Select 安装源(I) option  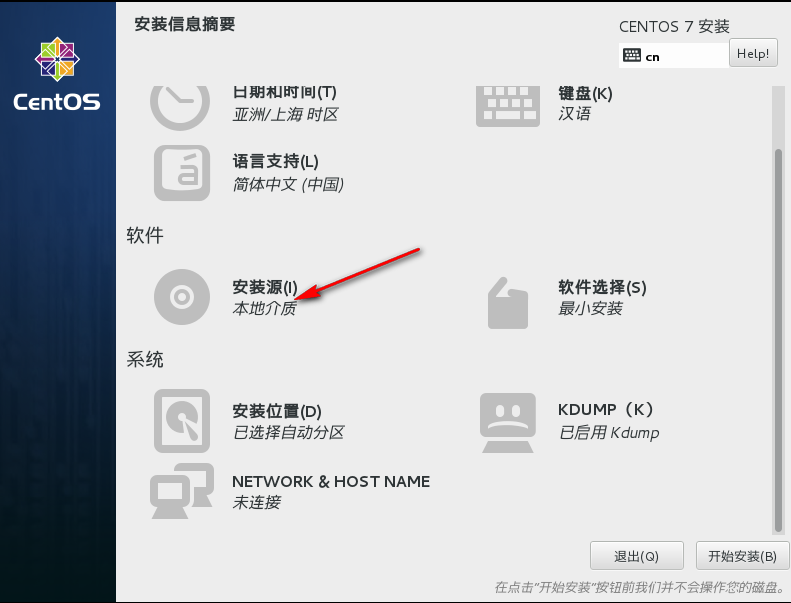[x=265, y=287]
